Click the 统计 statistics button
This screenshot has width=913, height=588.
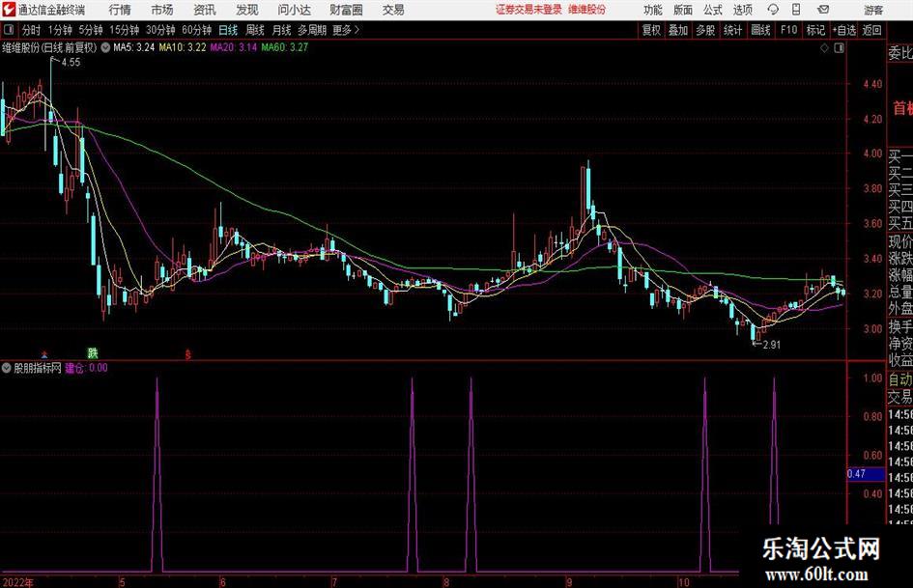732,30
